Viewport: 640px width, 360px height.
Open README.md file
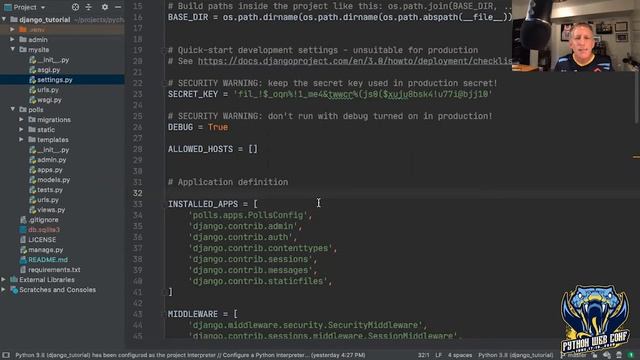(48, 260)
